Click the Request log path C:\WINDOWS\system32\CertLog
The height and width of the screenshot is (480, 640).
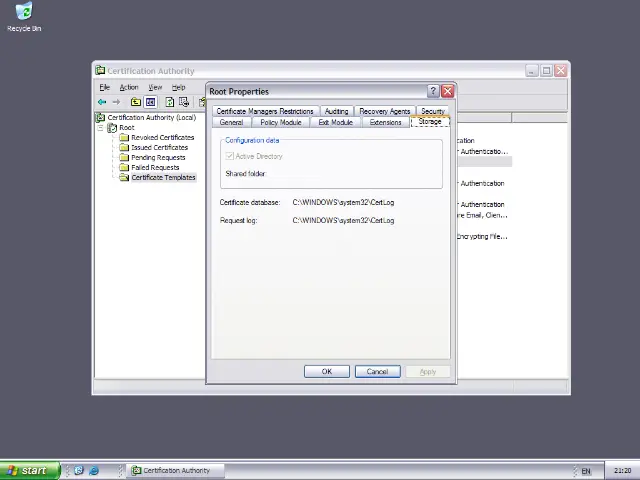point(343,220)
